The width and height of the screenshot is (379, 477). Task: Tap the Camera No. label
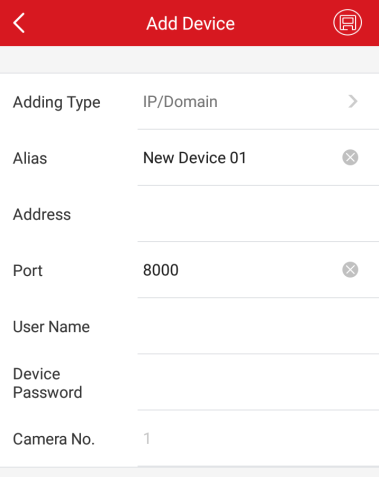point(54,439)
